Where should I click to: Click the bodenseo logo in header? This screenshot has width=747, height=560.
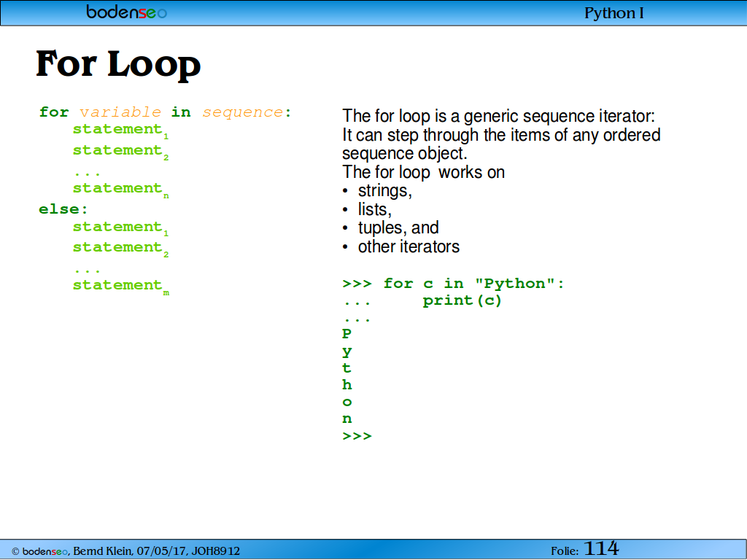click(127, 12)
